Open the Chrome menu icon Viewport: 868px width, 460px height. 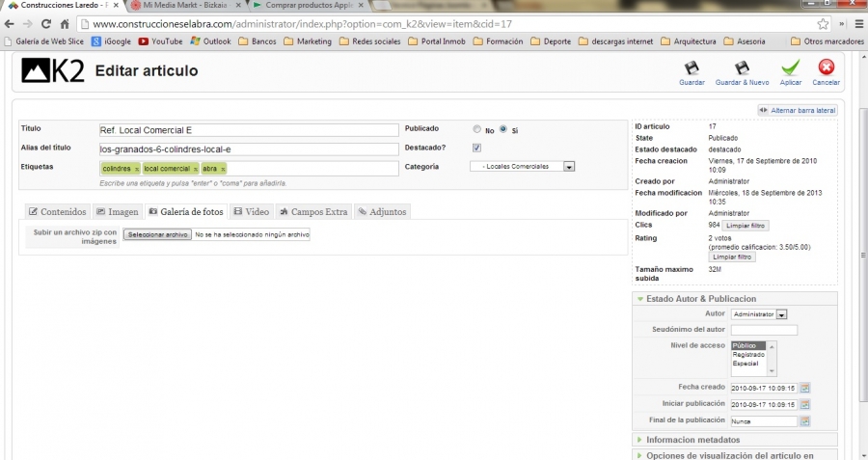(858, 24)
